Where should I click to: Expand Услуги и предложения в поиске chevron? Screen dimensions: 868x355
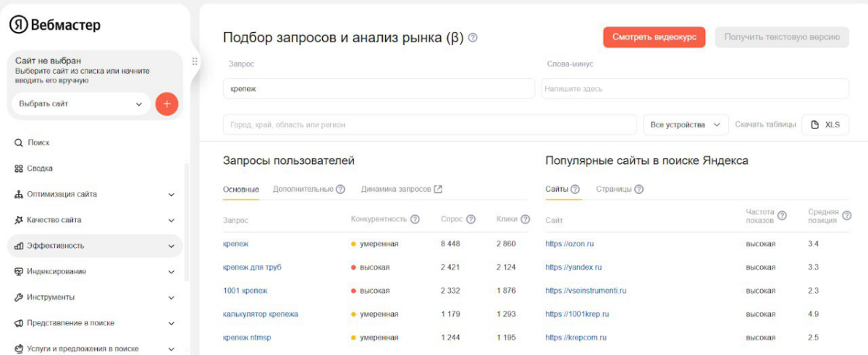(172, 349)
